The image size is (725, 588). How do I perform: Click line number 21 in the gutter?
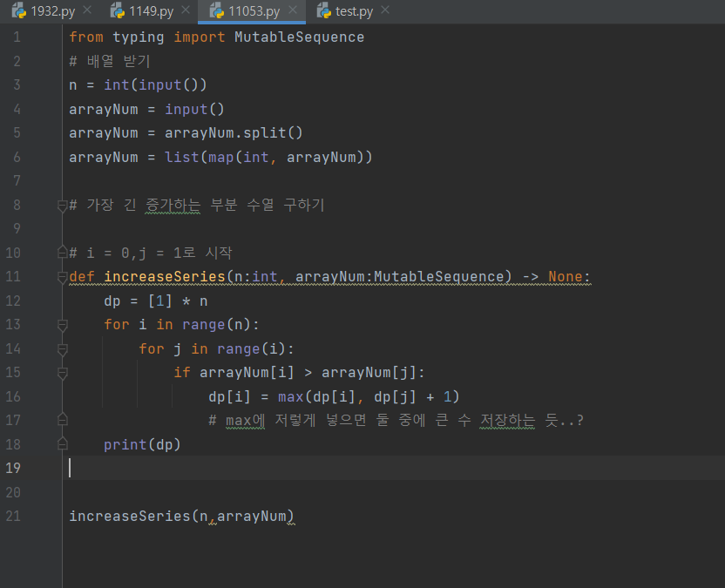coord(13,516)
